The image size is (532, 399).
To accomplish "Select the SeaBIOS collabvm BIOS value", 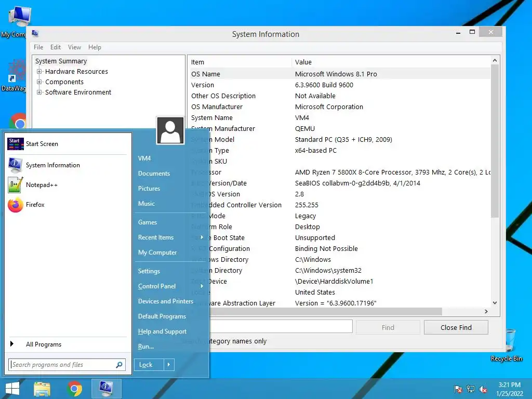I will 357,183.
